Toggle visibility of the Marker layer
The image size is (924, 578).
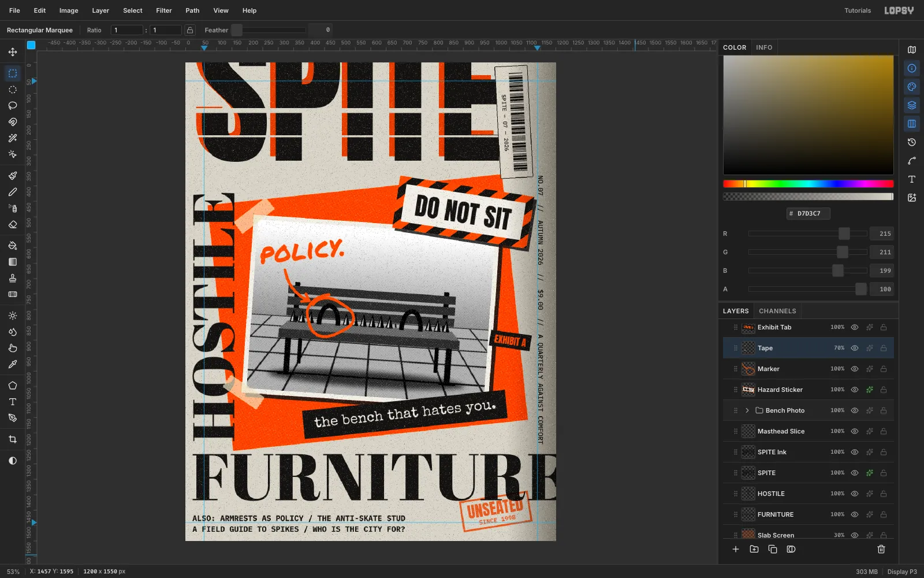855,369
